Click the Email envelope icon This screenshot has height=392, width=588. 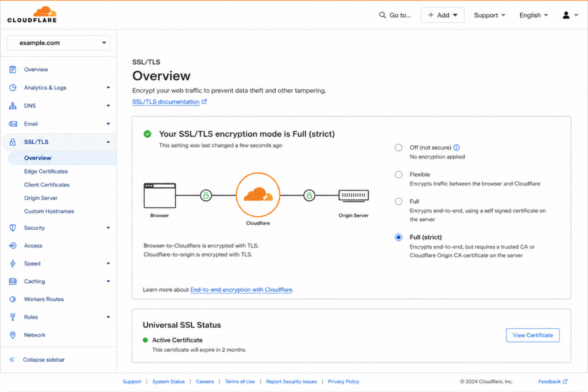[x=13, y=123]
